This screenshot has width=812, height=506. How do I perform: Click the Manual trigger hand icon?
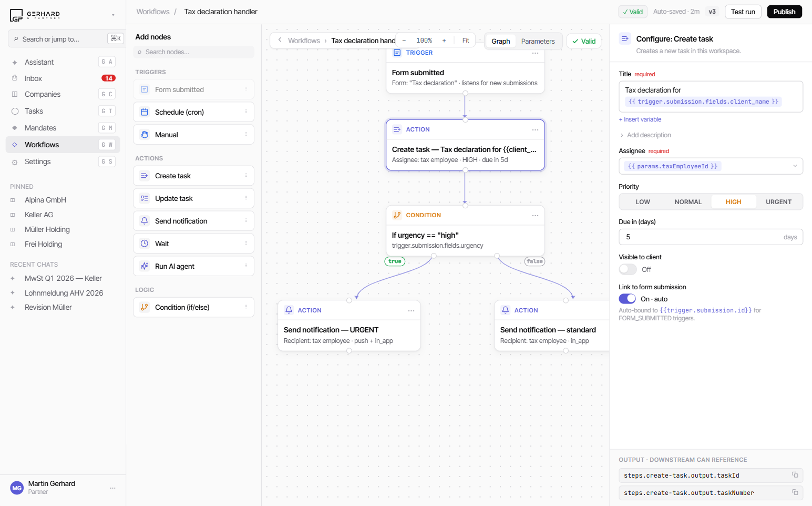point(145,135)
